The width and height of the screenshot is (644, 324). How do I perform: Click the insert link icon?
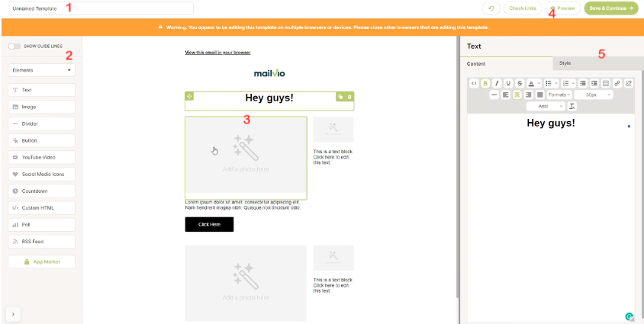tap(617, 83)
